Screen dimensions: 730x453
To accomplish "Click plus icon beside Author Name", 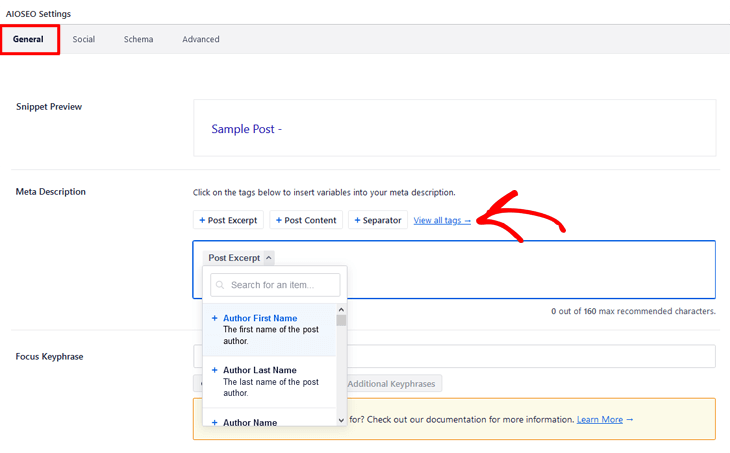I will 215,423.
